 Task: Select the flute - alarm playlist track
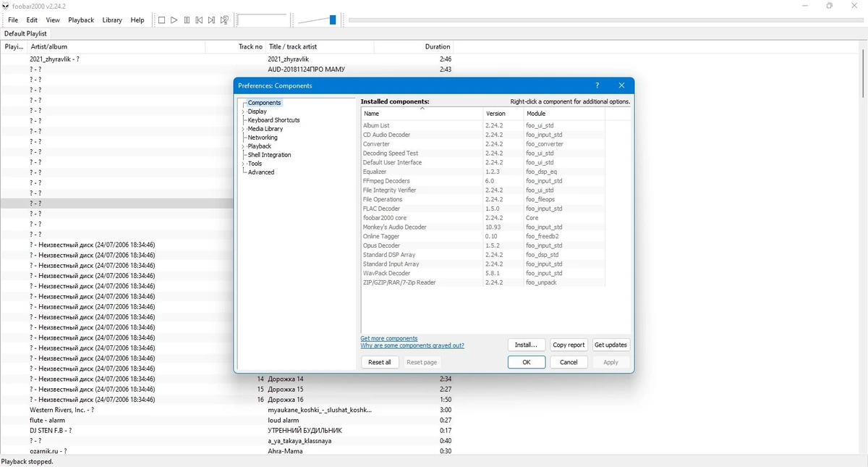coord(227,420)
